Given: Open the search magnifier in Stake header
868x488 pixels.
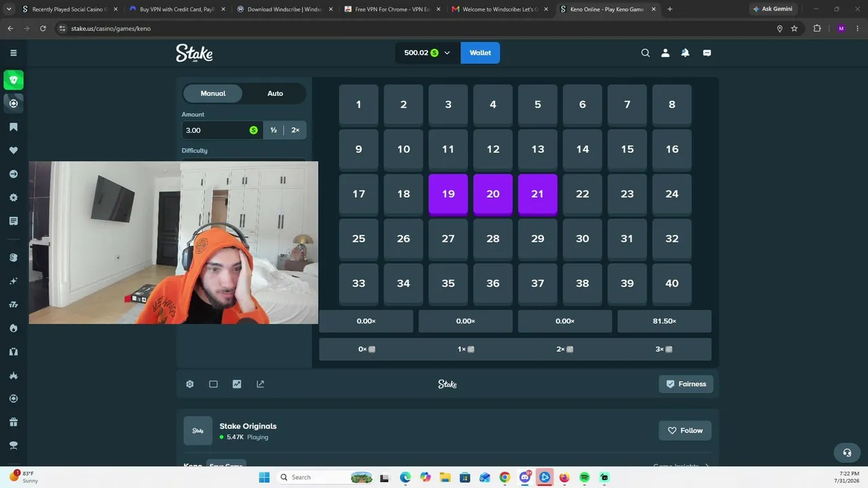Looking at the screenshot, I should tap(646, 53).
